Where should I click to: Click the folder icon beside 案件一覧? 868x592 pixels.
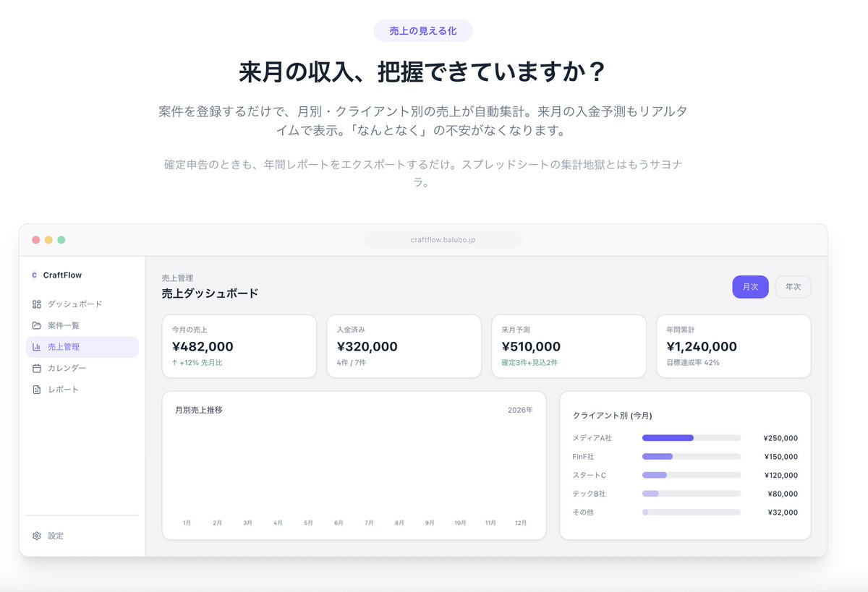point(37,325)
